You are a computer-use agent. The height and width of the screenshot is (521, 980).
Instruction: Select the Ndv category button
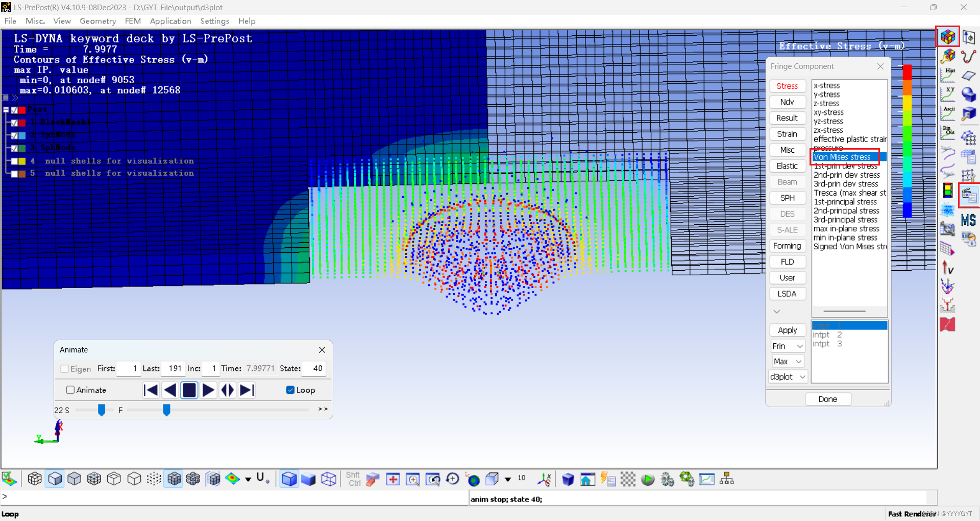click(x=788, y=102)
